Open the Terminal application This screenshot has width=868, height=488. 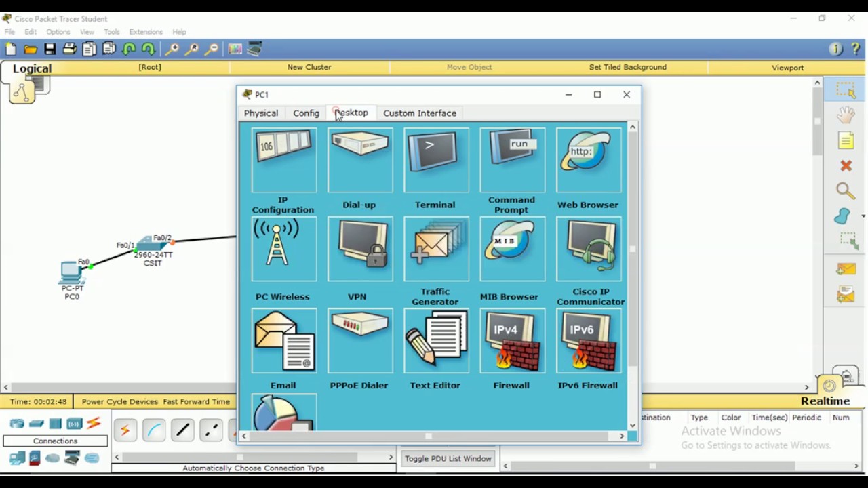pos(436,160)
